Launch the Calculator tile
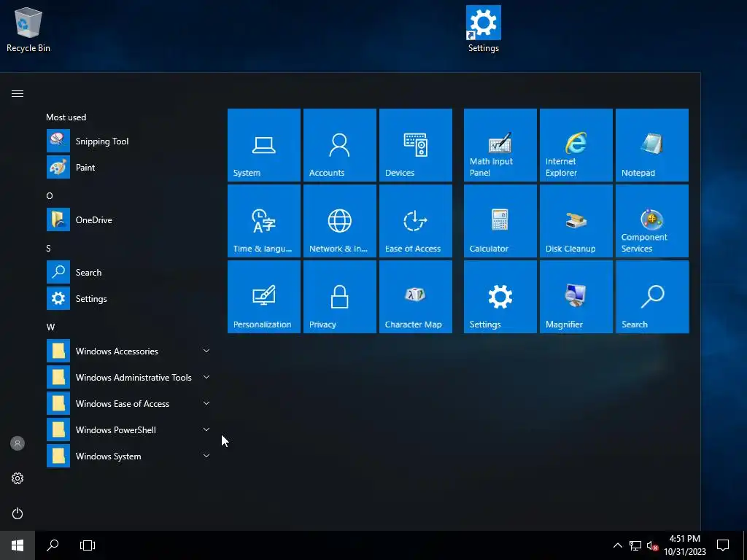This screenshot has width=747, height=560. [x=500, y=220]
